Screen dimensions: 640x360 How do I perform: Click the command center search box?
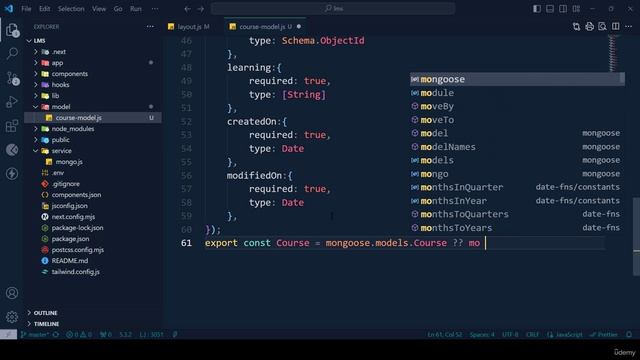333,9
